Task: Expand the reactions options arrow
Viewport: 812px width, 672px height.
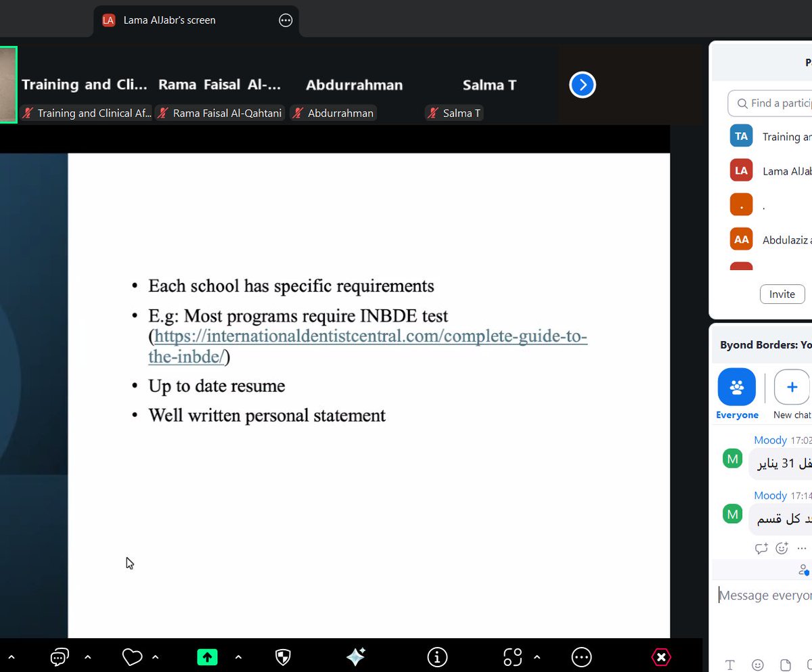Action: [156, 657]
